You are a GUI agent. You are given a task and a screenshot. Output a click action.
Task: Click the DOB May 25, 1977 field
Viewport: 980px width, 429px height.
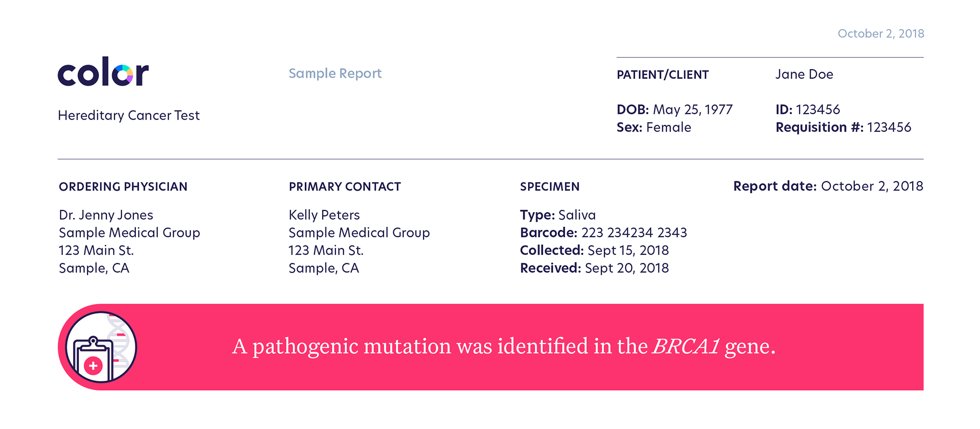pos(674,110)
